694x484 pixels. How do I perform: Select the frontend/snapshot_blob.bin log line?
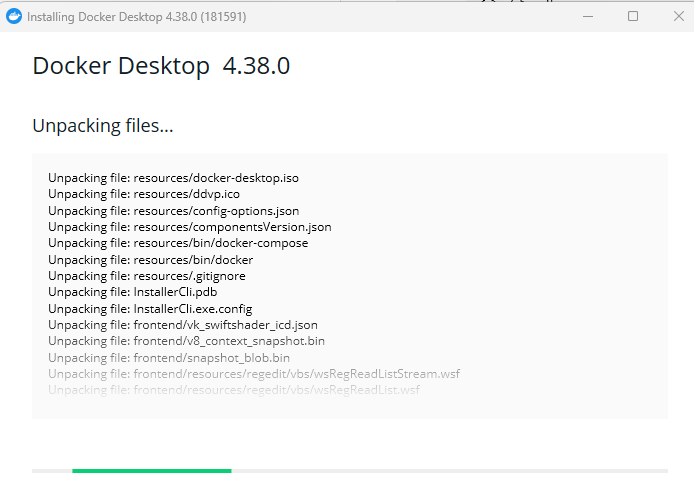click(169, 358)
